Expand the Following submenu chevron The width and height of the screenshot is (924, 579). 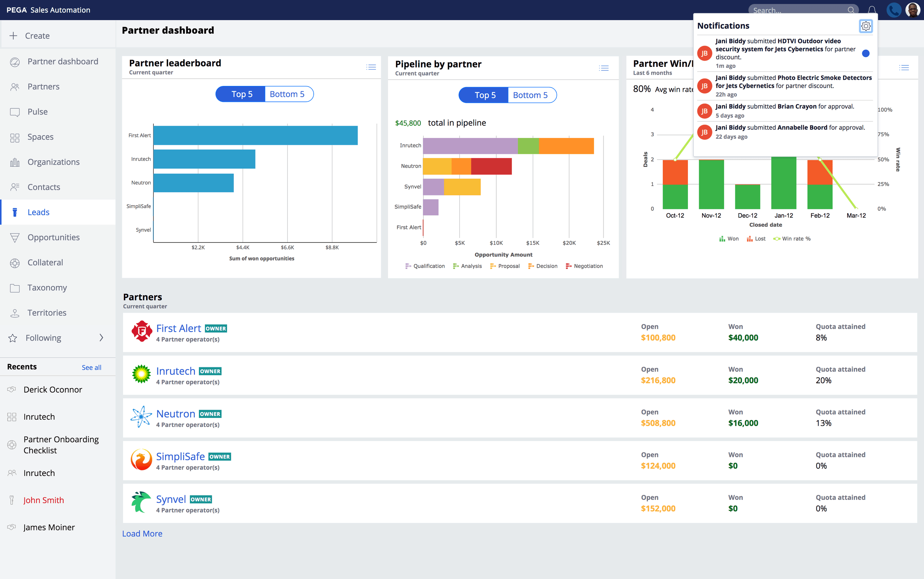pos(101,338)
